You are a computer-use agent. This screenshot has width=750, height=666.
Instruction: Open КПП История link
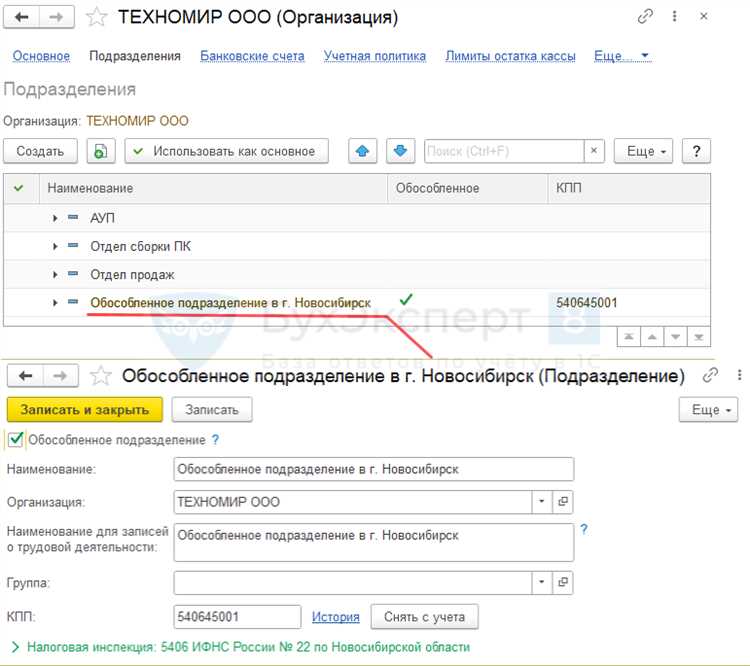pos(335,617)
